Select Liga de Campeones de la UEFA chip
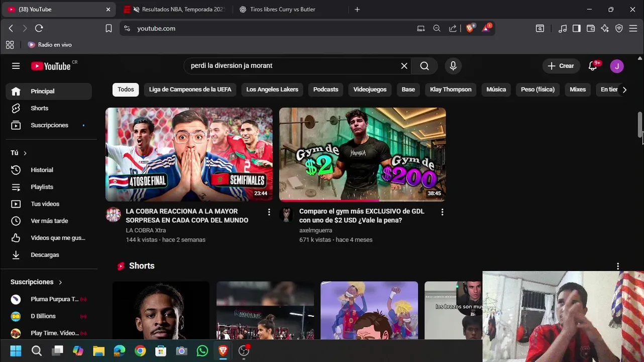The width and height of the screenshot is (644, 362). point(190,89)
